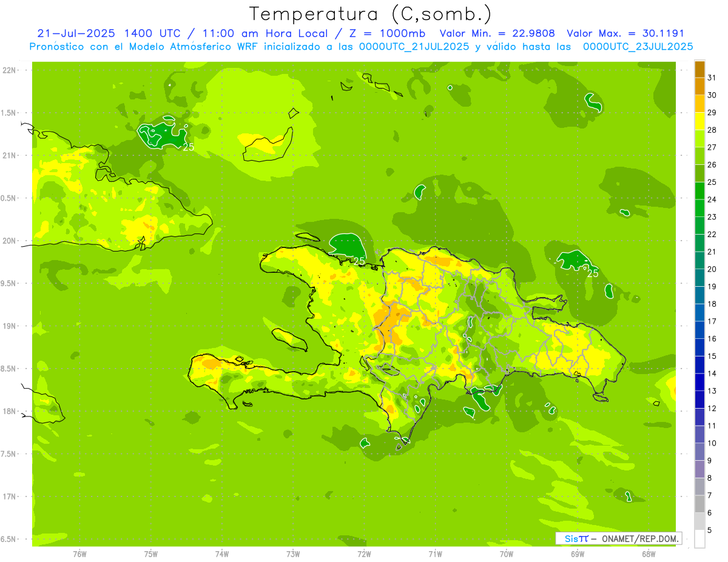Viewport: 728px width, 562px height.
Task: Click the legend value '13'
Action: (712, 391)
